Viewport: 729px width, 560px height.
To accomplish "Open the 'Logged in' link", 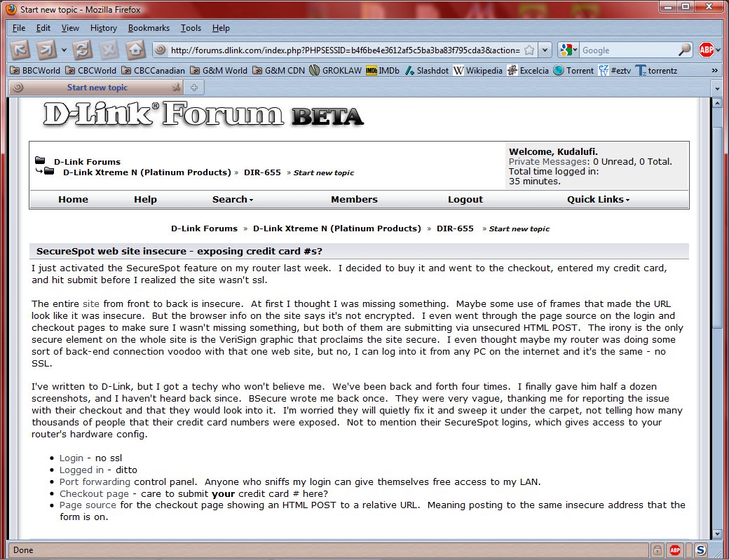I will (x=81, y=470).
